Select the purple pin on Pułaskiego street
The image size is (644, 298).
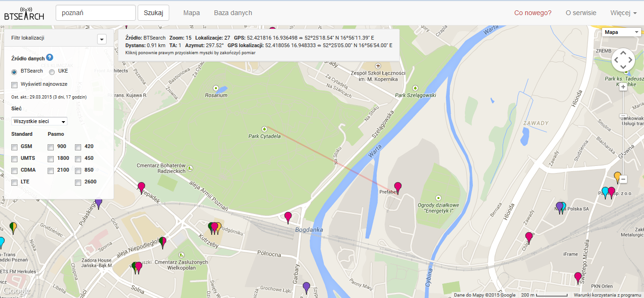pos(99,204)
